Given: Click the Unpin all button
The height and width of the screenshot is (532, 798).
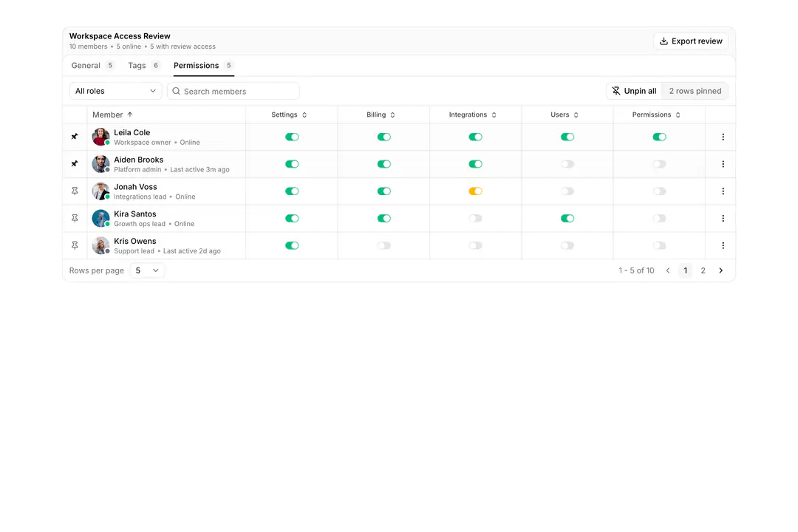Looking at the screenshot, I should point(634,91).
